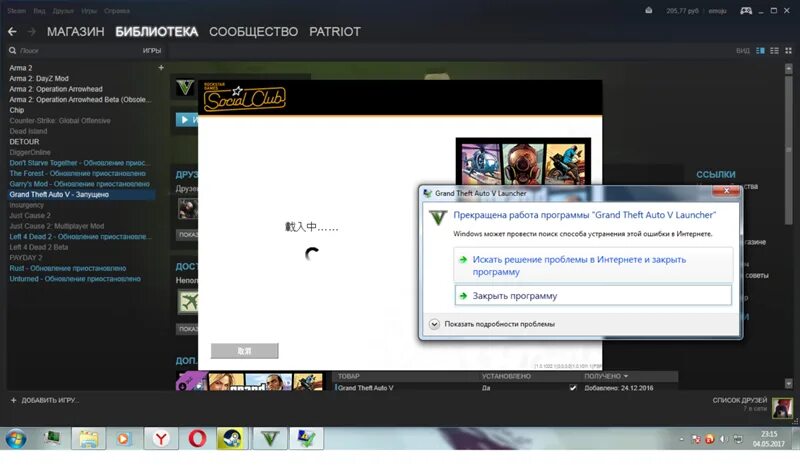Viewport: 800px width, 465px height.
Task: Select Arma 2: DayZ Mod in list
Action: 39,79
